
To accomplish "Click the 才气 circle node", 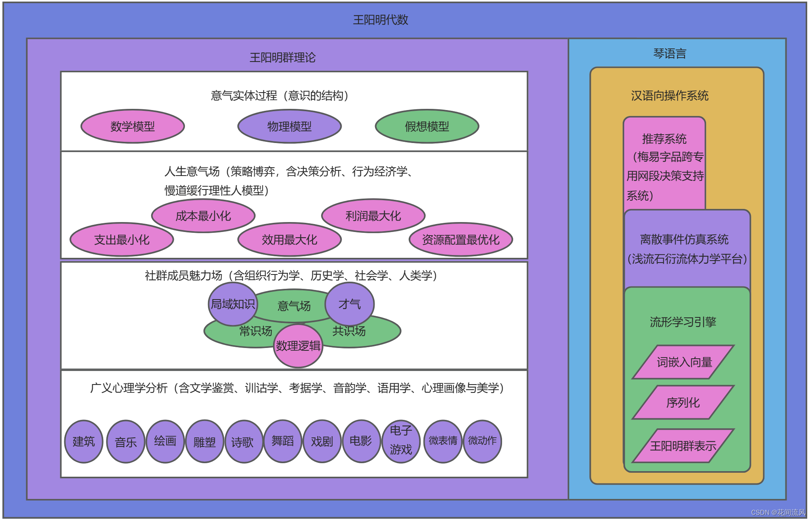I will (x=349, y=304).
